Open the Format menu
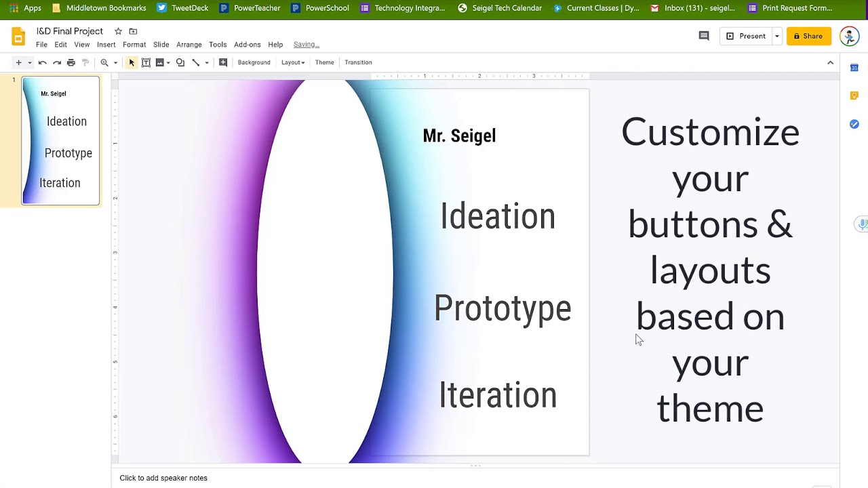868x488 pixels. click(134, 45)
